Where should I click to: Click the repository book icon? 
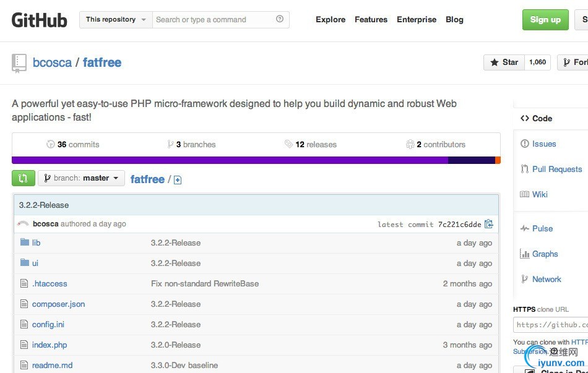[x=19, y=63]
